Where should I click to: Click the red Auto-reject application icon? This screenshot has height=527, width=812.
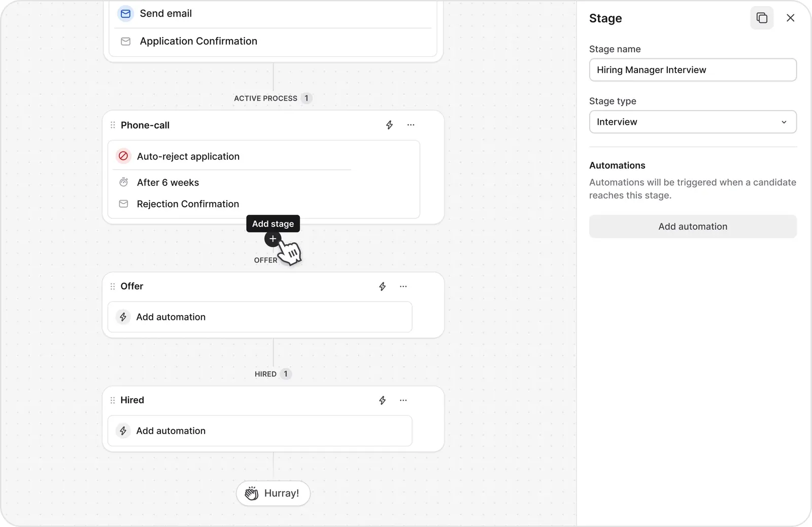[123, 156]
